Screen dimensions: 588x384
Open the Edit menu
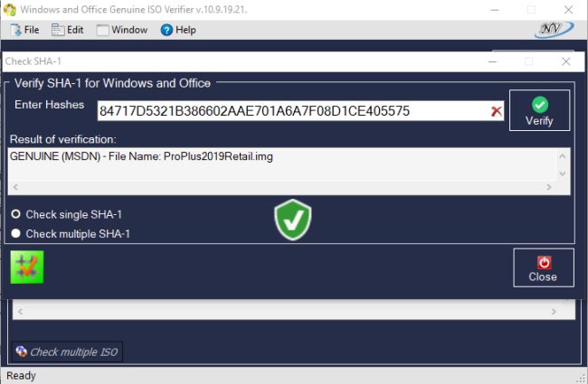67,30
